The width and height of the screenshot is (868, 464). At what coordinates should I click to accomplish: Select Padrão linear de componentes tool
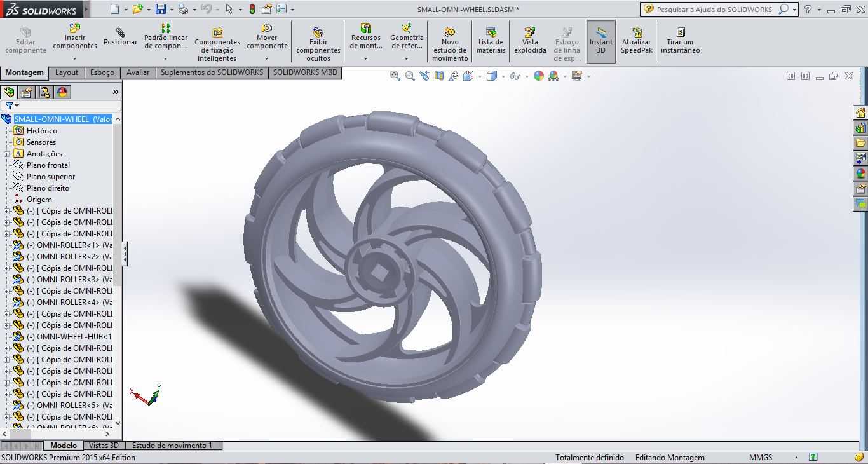166,37
